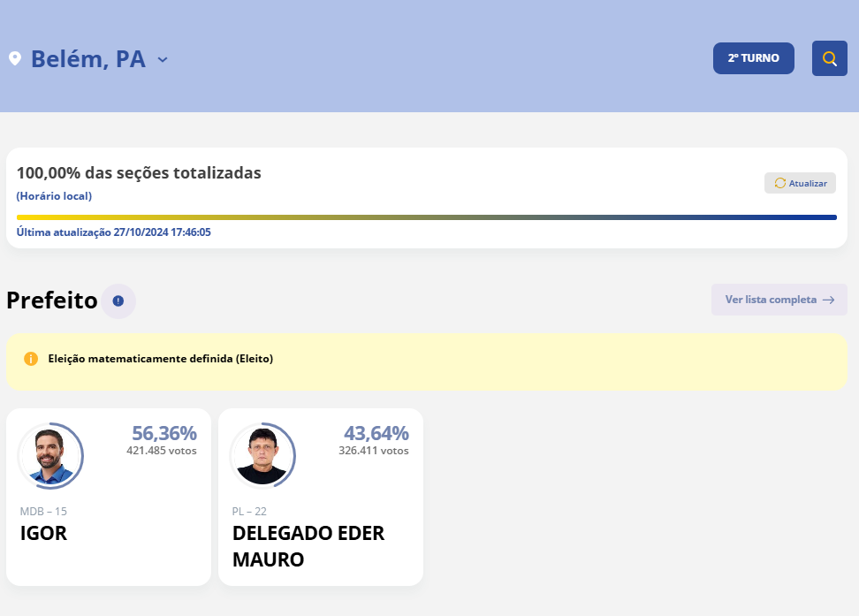Open the info icon next to Prefeito
Viewport: 859px width, 616px height.
coord(118,300)
